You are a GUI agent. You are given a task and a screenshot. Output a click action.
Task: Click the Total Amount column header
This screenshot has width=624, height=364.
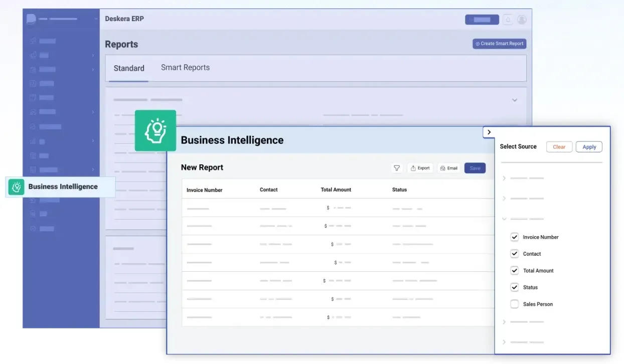point(336,190)
